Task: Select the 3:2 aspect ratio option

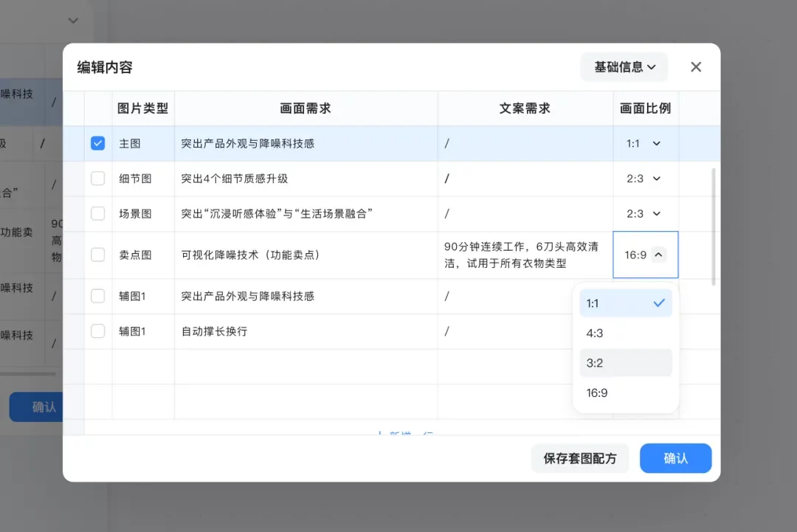Action: click(x=625, y=362)
